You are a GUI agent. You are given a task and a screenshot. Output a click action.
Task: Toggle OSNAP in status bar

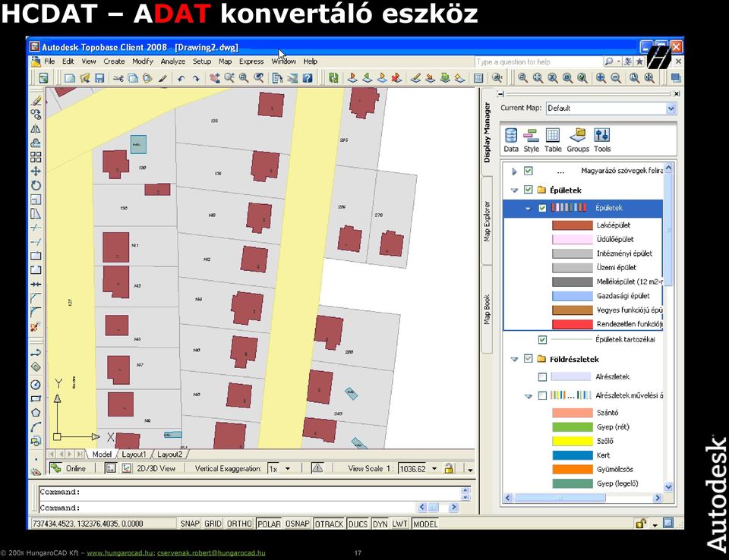[x=298, y=524]
